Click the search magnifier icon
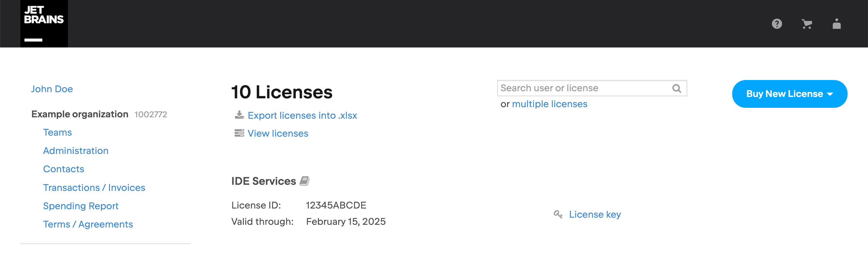Screen dimensions: 868x257 pos(677,88)
